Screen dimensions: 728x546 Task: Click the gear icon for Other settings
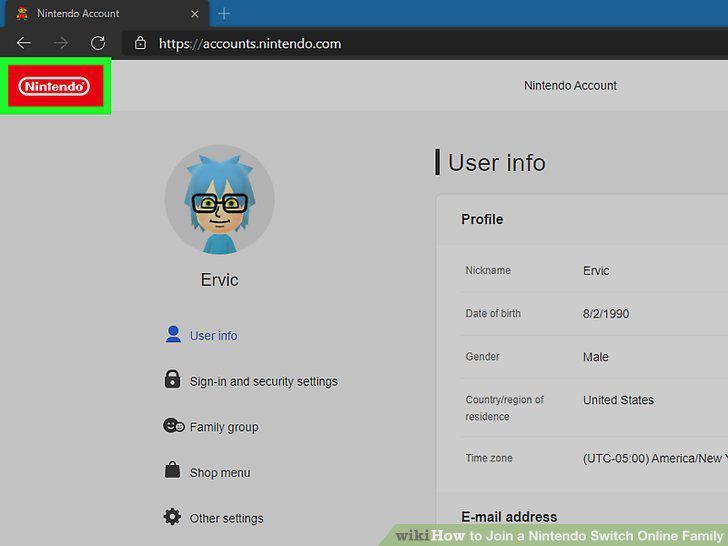[x=172, y=516]
